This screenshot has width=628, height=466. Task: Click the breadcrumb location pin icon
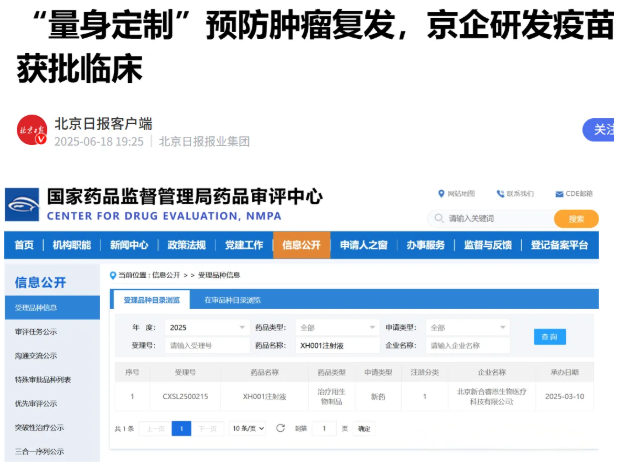tap(113, 274)
